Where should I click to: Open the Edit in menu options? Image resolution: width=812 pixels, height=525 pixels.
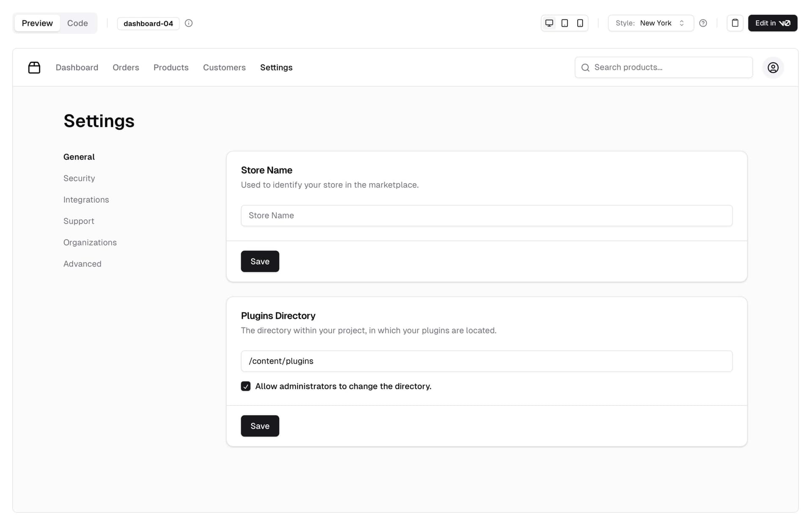coord(772,22)
